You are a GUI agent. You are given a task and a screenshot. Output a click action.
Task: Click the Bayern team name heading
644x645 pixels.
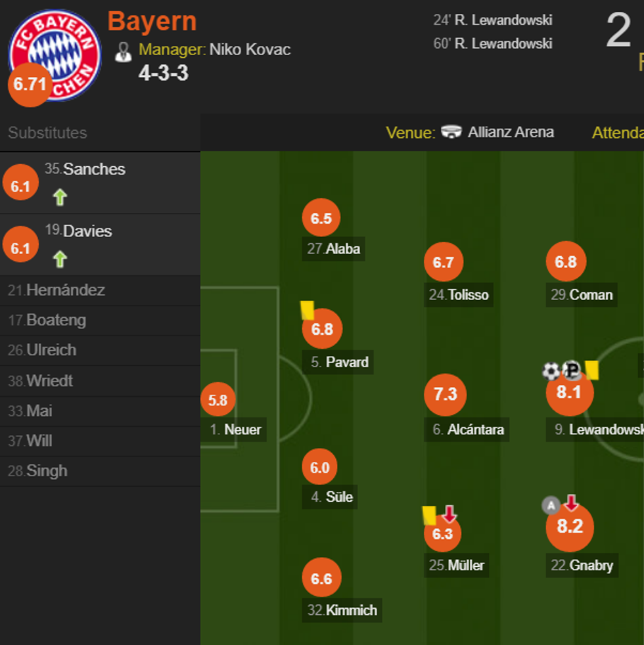(x=152, y=22)
